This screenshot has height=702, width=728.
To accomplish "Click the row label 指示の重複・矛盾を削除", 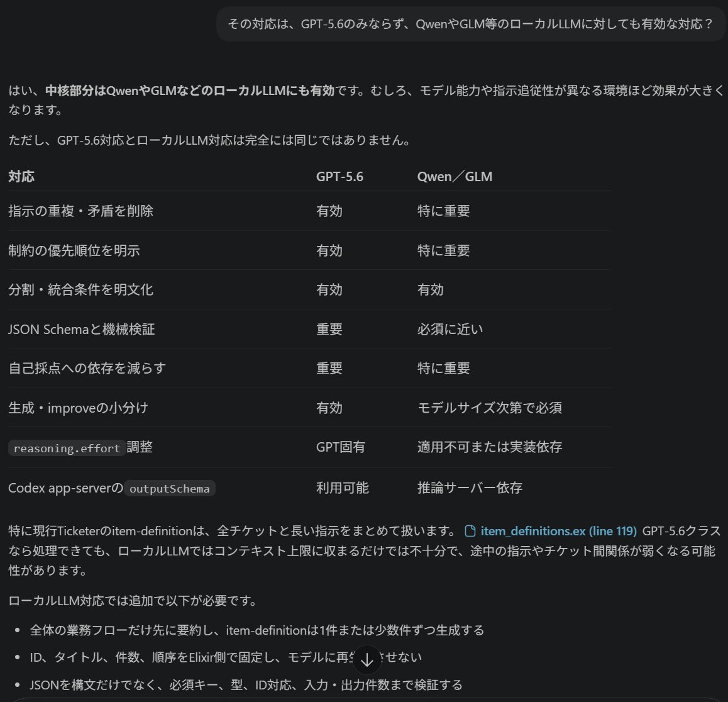I will coord(81,211).
